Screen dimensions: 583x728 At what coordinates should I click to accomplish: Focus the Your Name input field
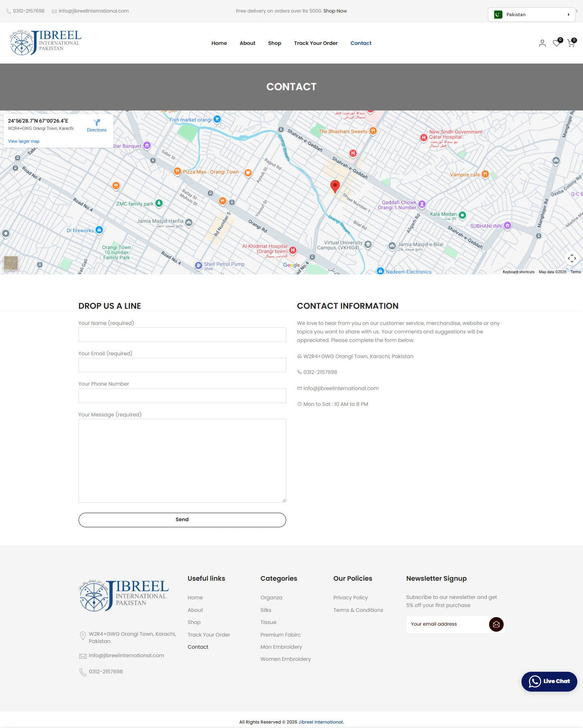[x=182, y=335]
